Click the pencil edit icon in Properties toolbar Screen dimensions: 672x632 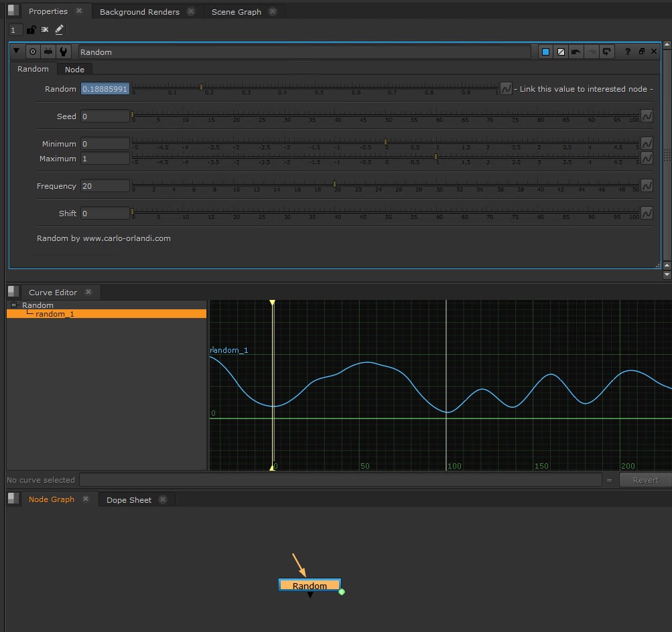pyautogui.click(x=60, y=30)
